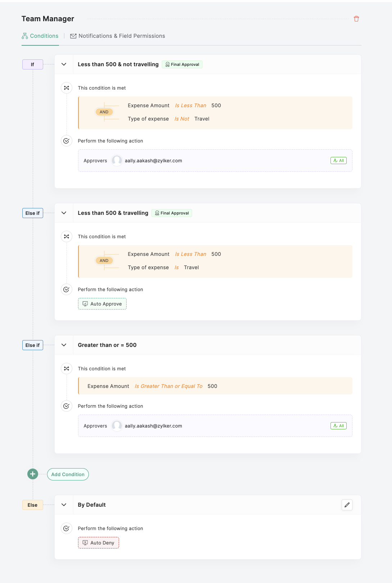Click the Add Condition button
This screenshot has width=392, height=583.
point(68,474)
